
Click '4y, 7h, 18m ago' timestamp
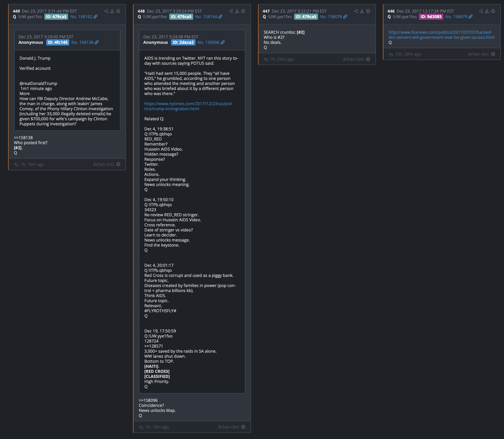[154, 427]
